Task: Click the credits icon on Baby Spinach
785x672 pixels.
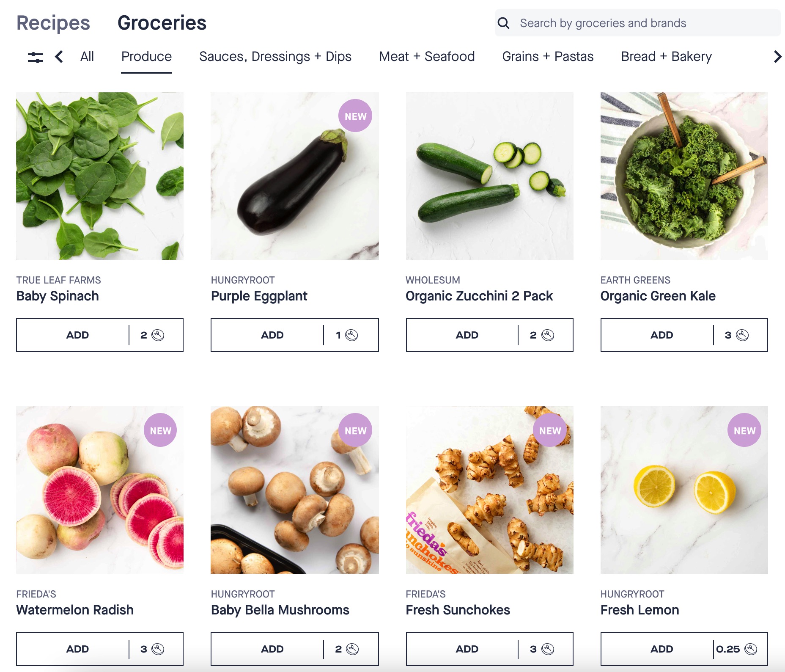Action: [158, 335]
